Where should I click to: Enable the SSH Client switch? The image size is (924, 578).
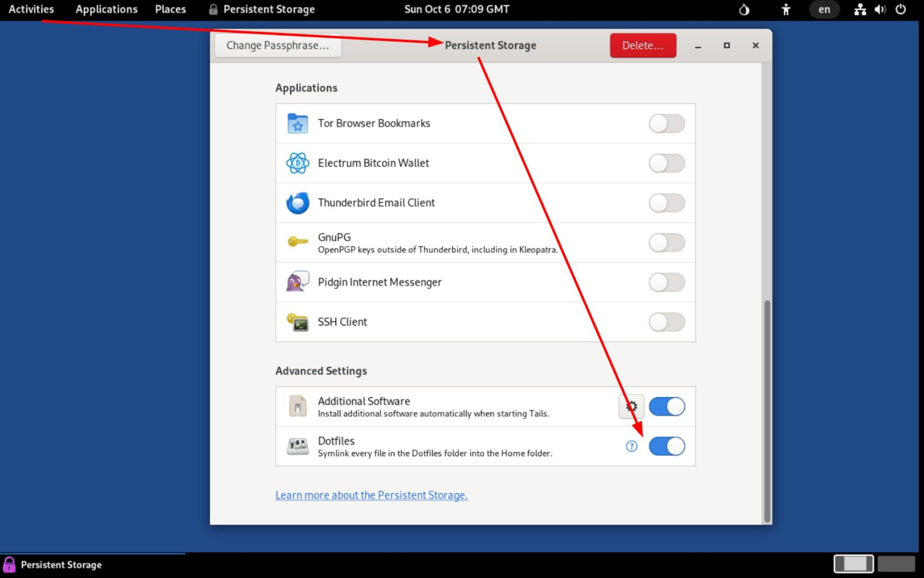click(666, 322)
